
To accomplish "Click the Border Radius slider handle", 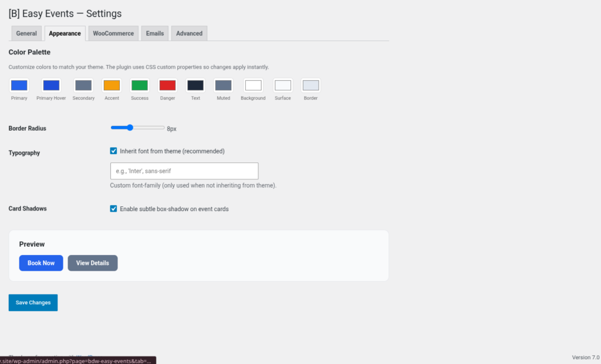I will click(130, 127).
